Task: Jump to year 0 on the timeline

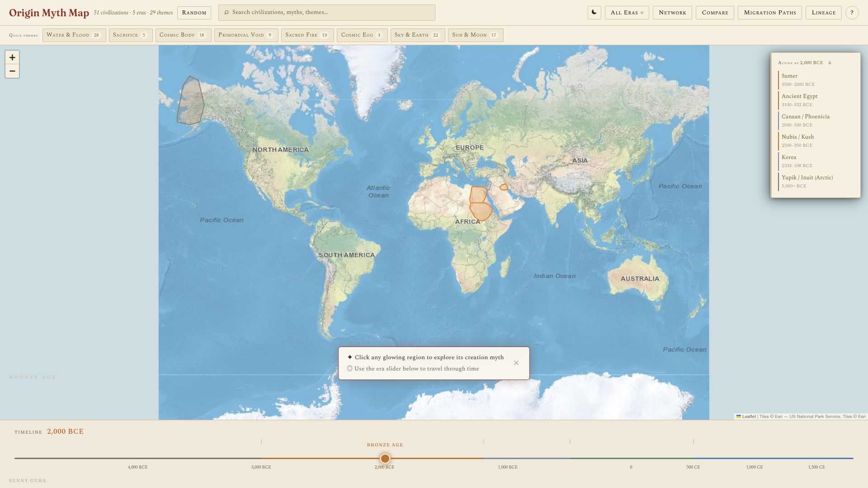Action: 631,467
